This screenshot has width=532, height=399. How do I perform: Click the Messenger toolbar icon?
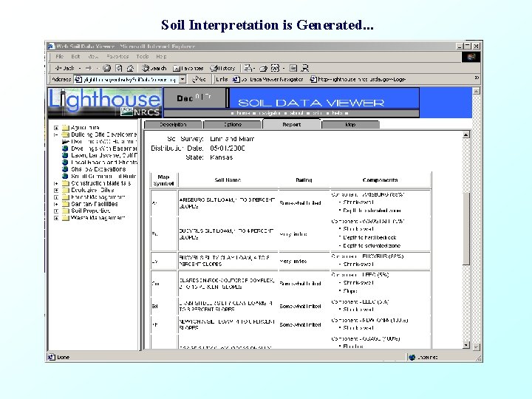click(304, 68)
